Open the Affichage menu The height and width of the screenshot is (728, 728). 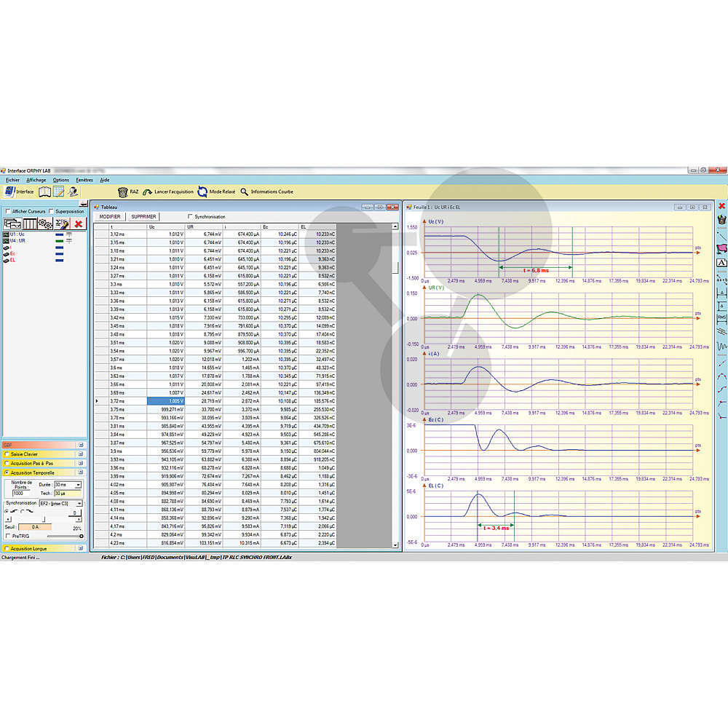click(36, 180)
